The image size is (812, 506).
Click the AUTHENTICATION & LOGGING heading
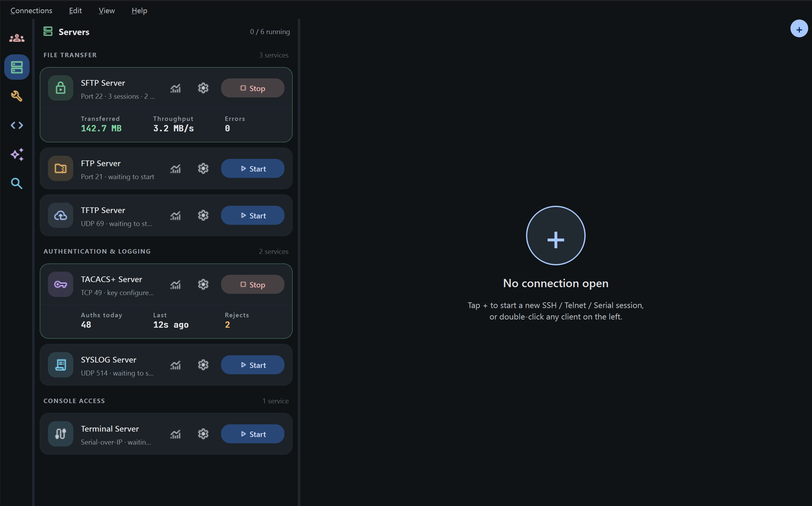(97, 251)
